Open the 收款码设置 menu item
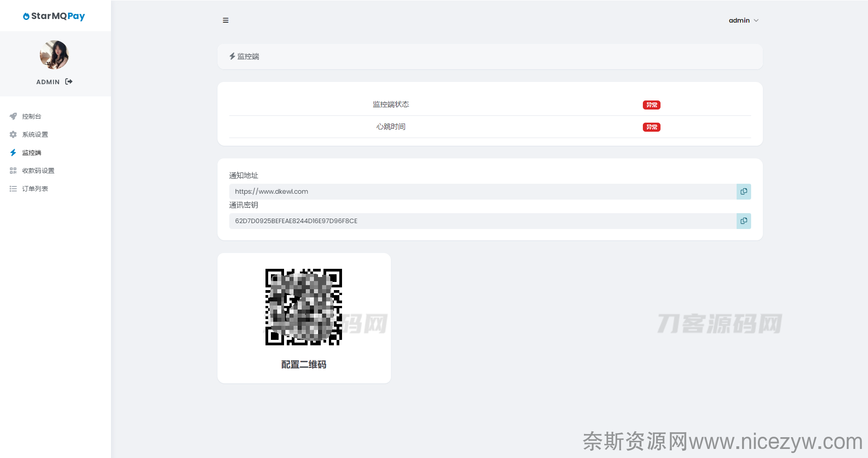 click(x=38, y=171)
